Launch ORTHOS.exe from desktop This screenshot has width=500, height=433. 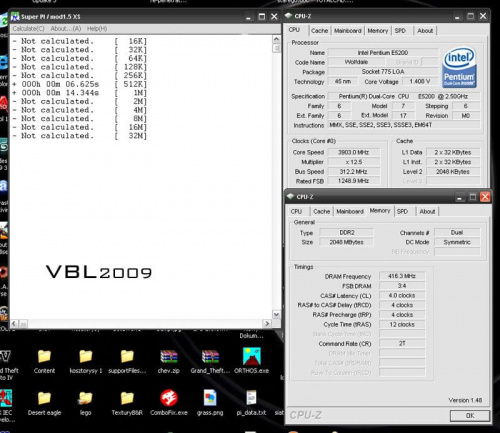coord(252,356)
